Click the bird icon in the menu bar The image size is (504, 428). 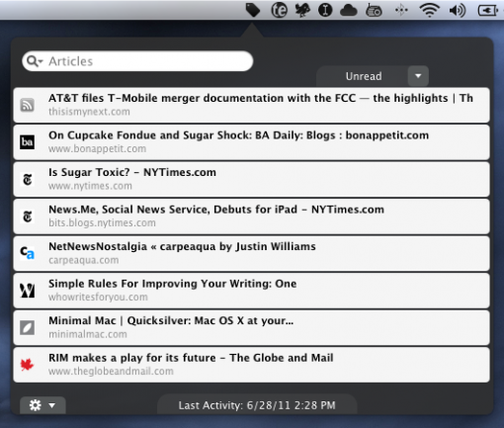click(x=302, y=10)
